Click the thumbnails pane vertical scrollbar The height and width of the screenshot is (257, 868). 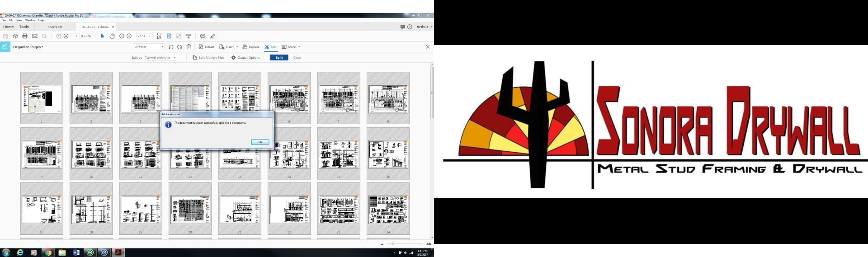(432, 93)
